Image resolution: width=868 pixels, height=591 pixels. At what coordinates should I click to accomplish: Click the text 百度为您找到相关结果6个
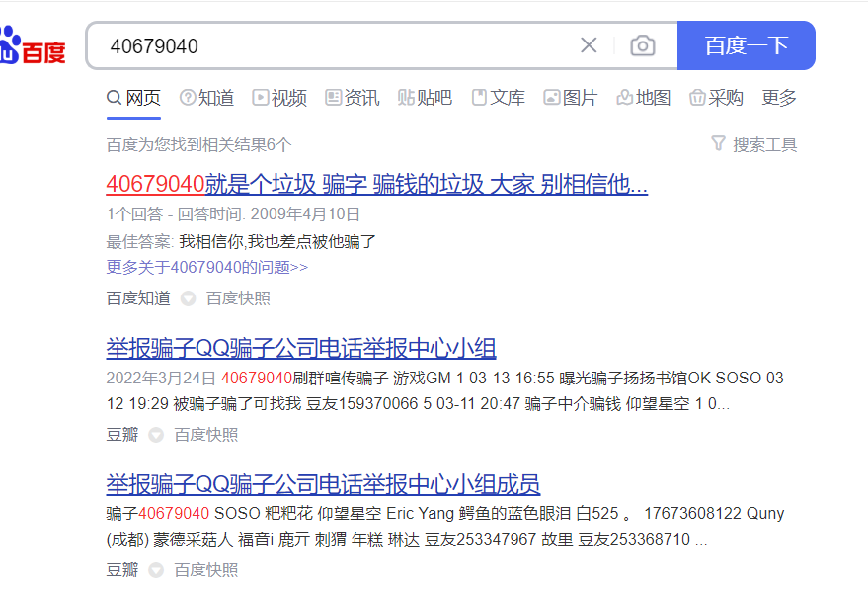click(198, 145)
